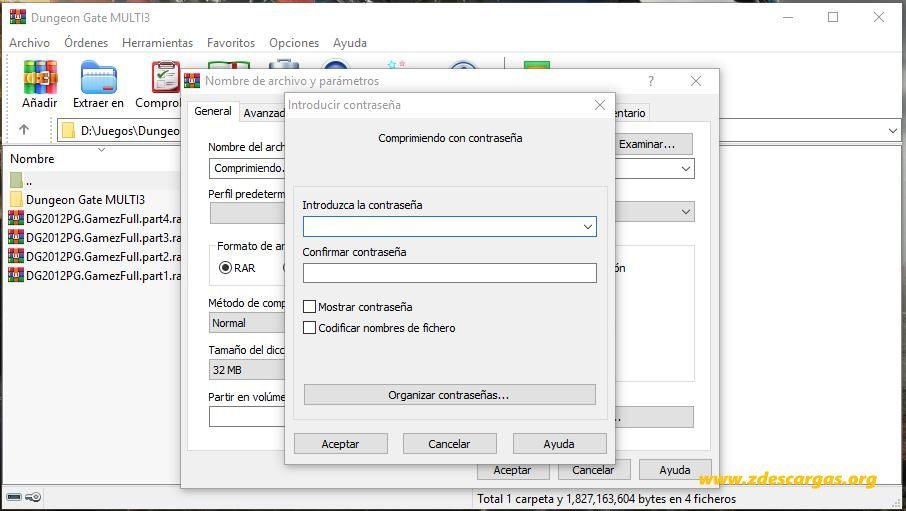Image resolution: width=906 pixels, height=511 pixels.
Task: Open the Archivo menu
Action: pos(29,43)
